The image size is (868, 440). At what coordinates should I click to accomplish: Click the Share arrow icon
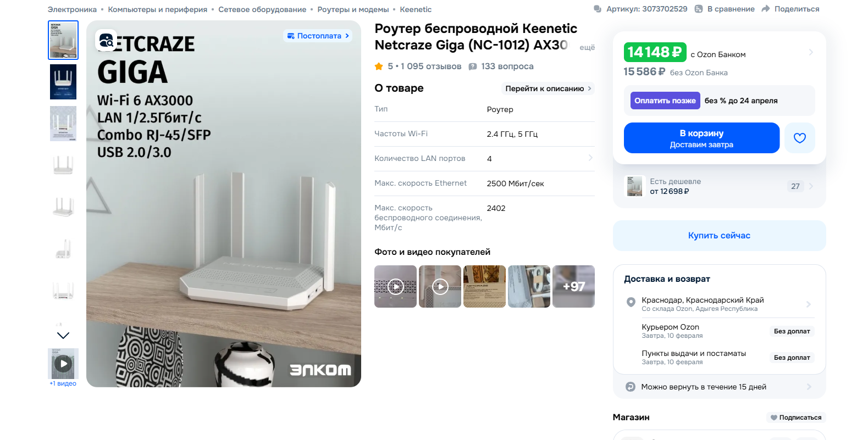coord(766,9)
